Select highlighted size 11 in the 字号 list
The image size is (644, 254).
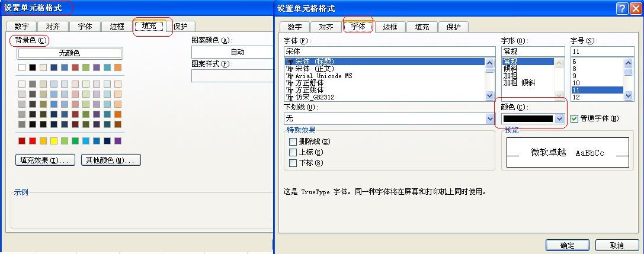tap(597, 90)
